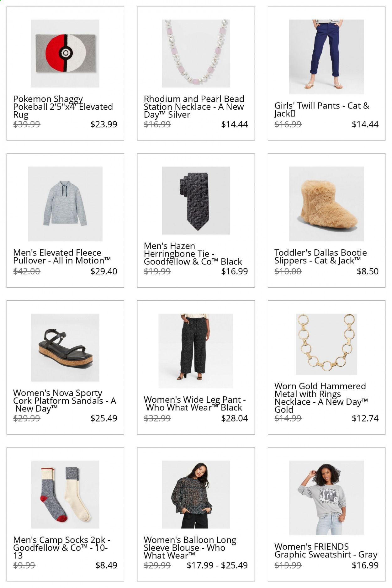The image size is (392, 588).
Task: Click the Herringbone Tie product image
Action: (196, 200)
